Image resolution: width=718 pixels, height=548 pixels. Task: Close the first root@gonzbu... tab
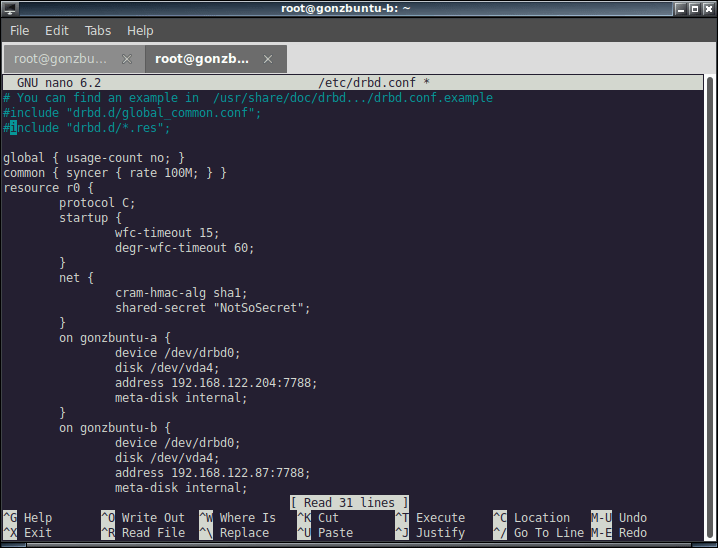[x=127, y=59]
